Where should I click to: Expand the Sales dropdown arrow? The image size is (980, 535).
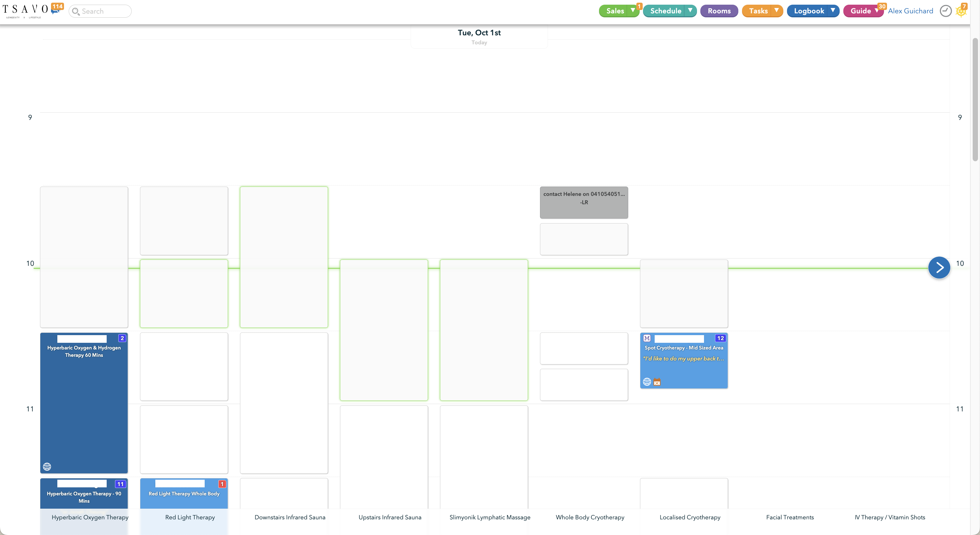[x=633, y=11]
